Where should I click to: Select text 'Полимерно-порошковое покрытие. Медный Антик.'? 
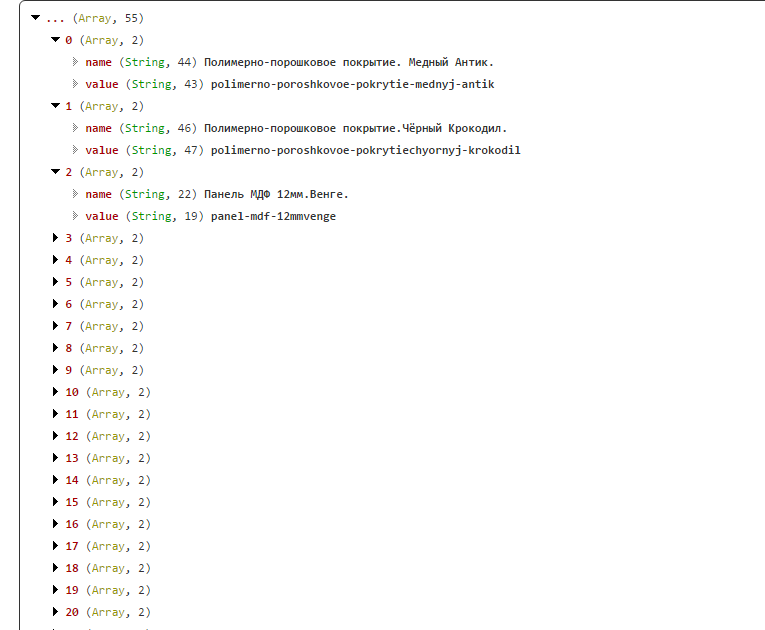[349, 62]
